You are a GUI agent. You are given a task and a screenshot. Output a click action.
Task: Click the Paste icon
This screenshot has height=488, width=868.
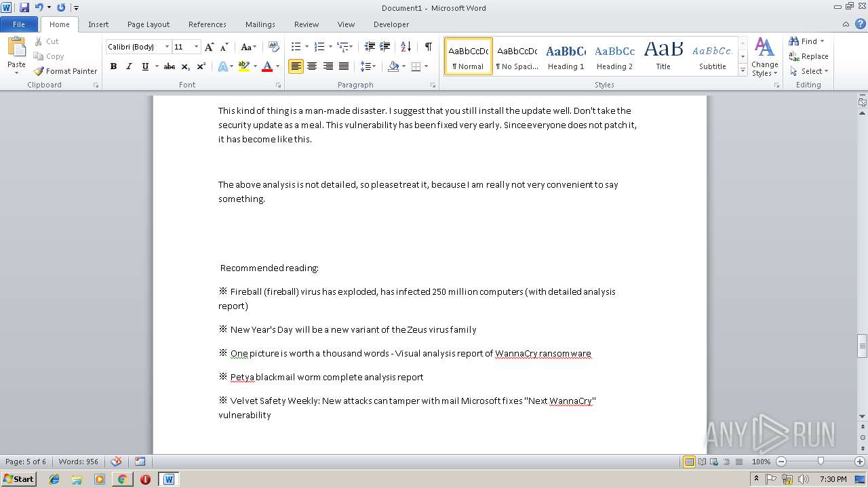click(16, 47)
